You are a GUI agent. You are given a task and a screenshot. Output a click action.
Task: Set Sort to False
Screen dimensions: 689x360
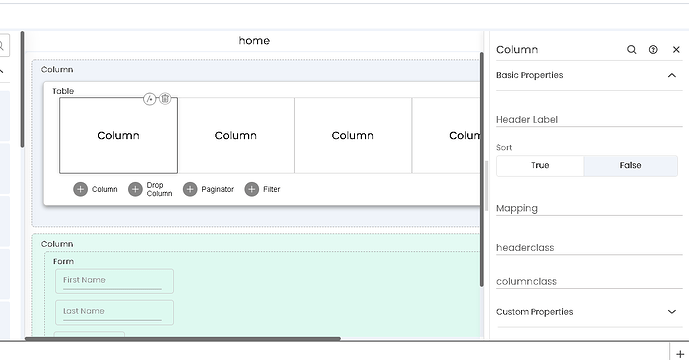coord(631,165)
